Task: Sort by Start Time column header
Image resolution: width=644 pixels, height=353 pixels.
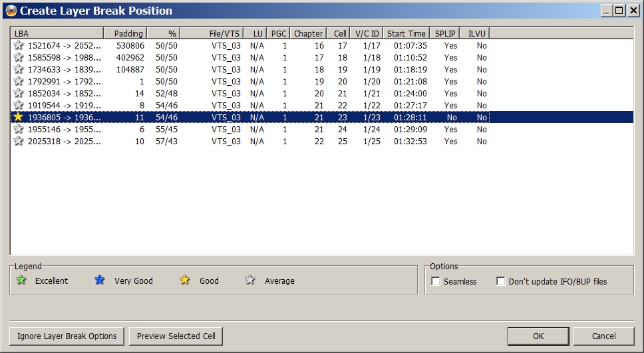Action: click(406, 33)
